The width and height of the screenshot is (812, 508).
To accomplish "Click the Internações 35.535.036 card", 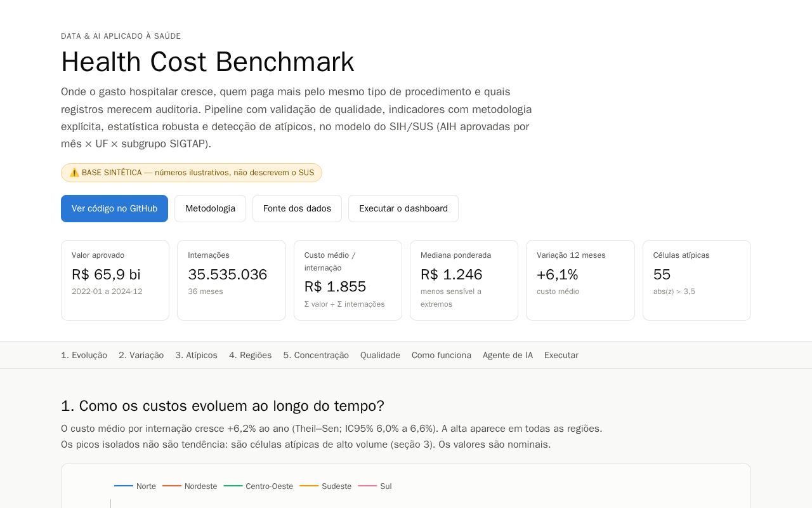I will (x=232, y=280).
